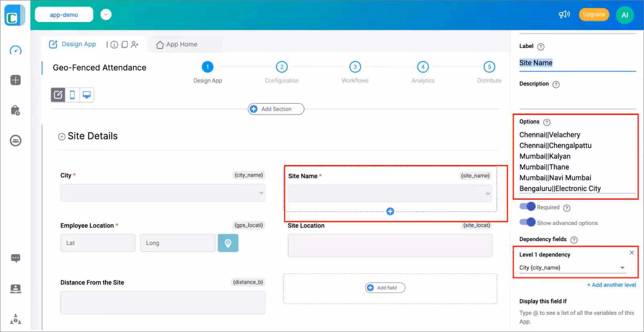Image resolution: width=644 pixels, height=332 pixels.
Task: Click the Mumbai||Navi Mumbai option line
Action: [x=555, y=178]
